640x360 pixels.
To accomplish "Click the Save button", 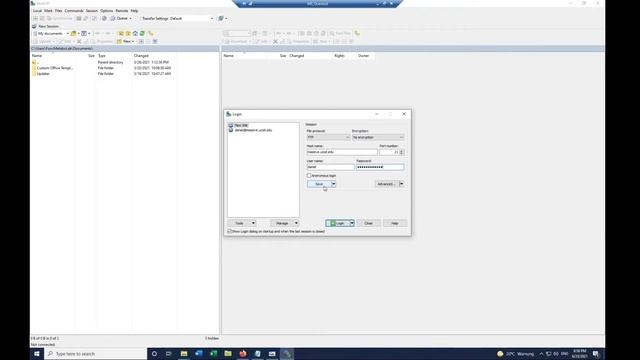I will (319, 184).
